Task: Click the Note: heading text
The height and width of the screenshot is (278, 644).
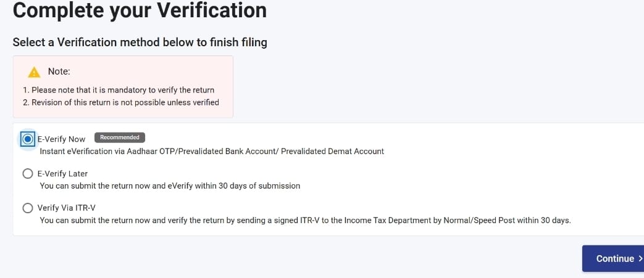Action: [x=59, y=72]
